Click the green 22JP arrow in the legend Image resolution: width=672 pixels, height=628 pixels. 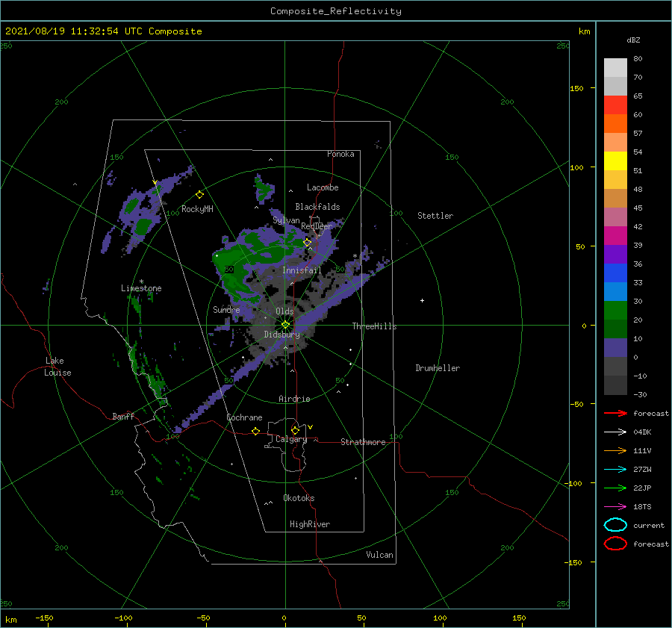pyautogui.click(x=615, y=488)
